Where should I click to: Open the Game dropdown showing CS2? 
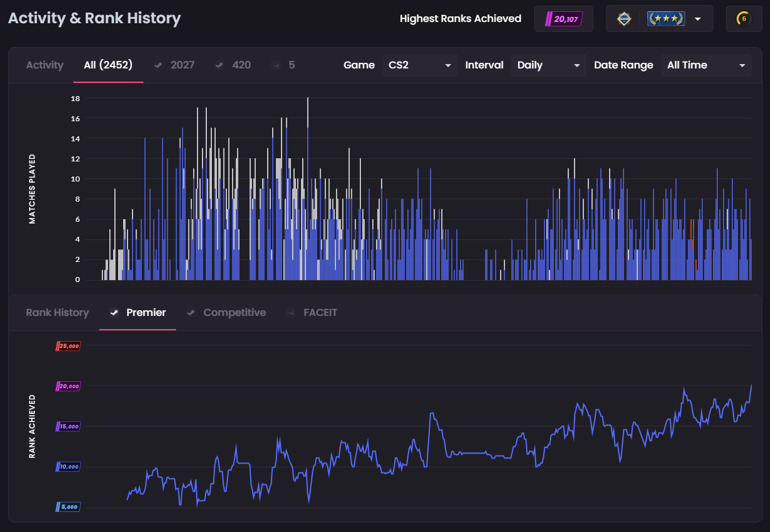point(420,65)
